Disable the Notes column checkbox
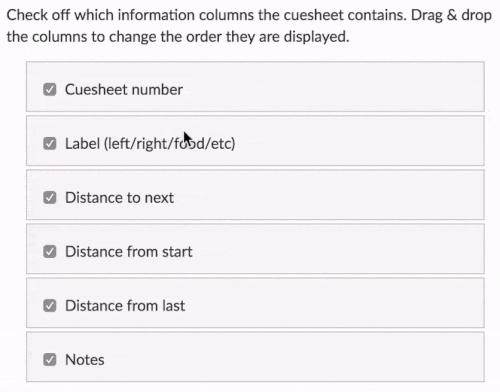500x392 pixels. point(50,360)
